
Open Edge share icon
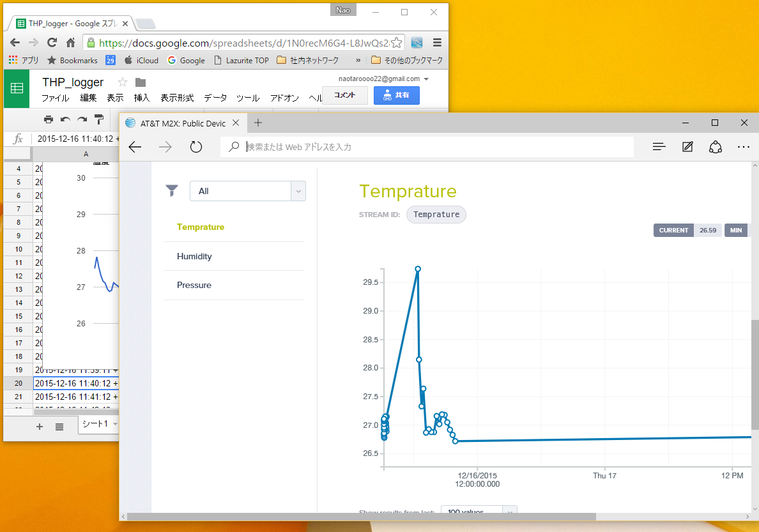tap(716, 147)
